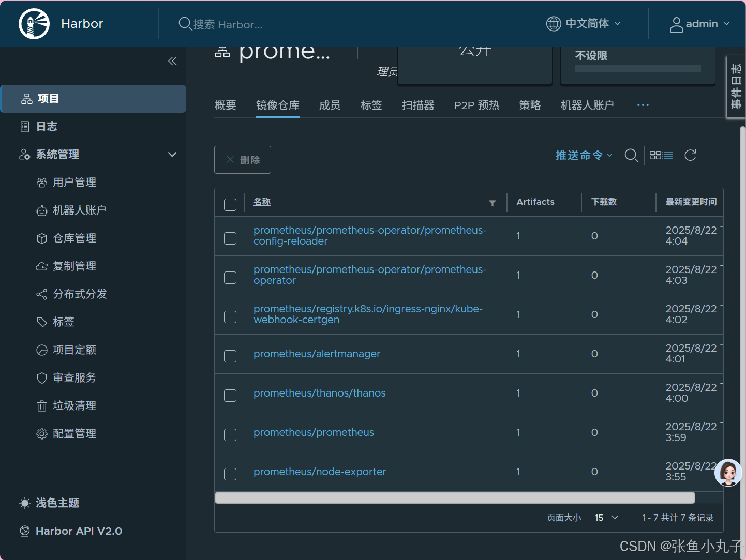
Task: Click the Harbor API V2.0 icon
Action: click(24, 531)
